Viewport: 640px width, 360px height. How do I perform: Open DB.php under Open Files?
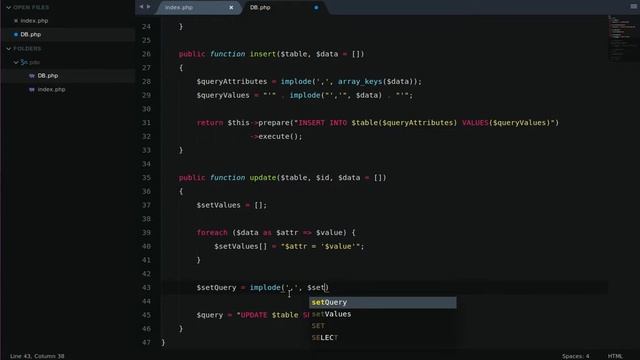click(x=31, y=35)
